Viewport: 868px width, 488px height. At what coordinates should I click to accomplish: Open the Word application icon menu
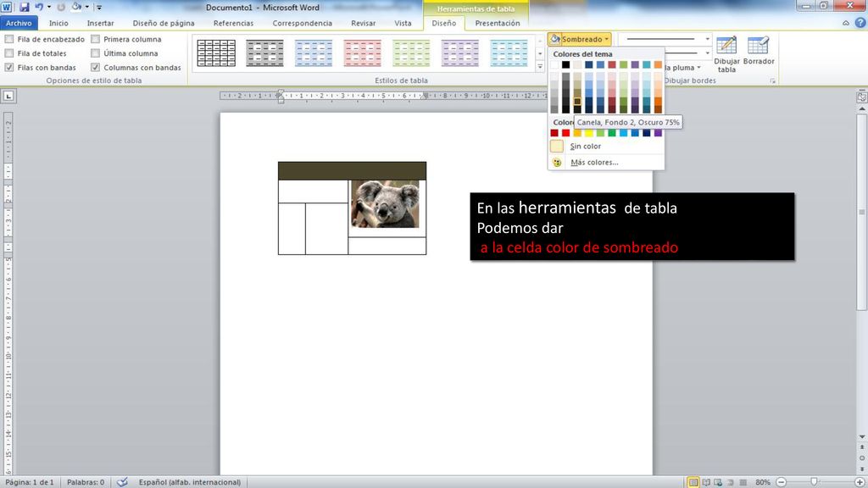click(x=6, y=7)
